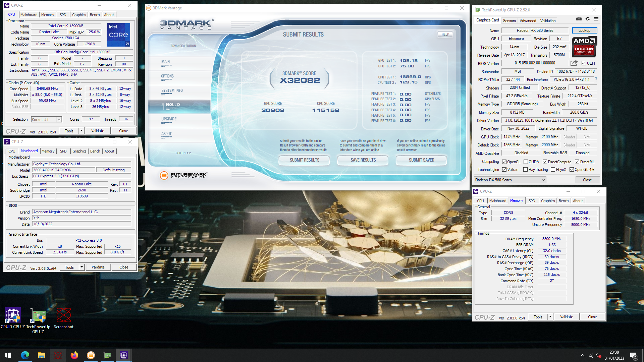
Task: Open GPU-Z hamburger menu
Action: (x=596, y=19)
